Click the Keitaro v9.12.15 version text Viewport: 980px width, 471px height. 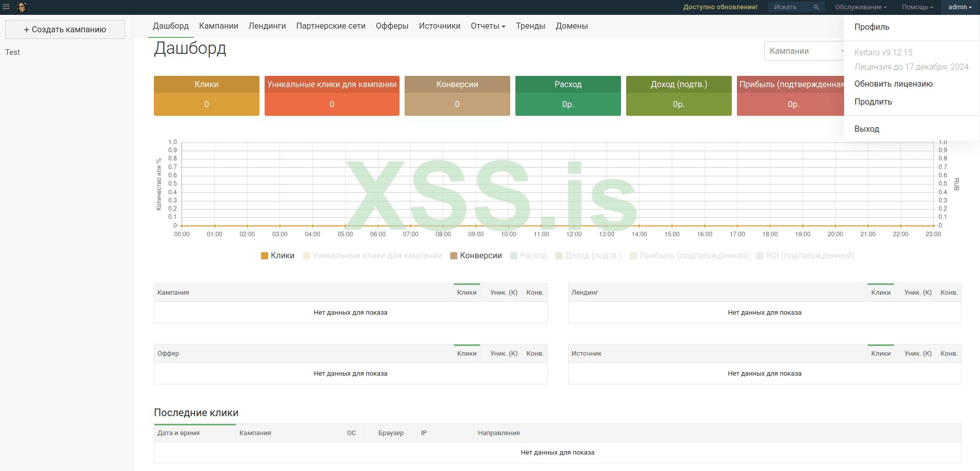pyautogui.click(x=883, y=52)
